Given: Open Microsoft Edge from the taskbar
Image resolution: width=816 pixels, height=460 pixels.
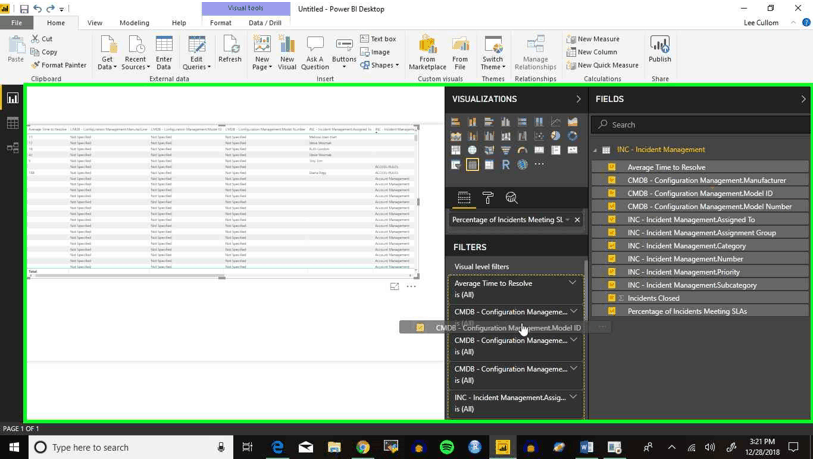Looking at the screenshot, I should pos(277,447).
